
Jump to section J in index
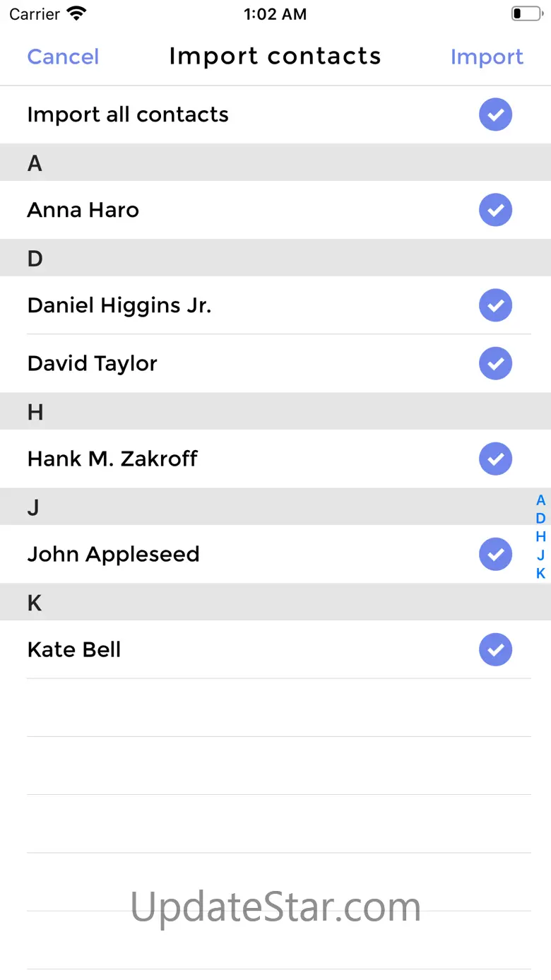coord(540,555)
